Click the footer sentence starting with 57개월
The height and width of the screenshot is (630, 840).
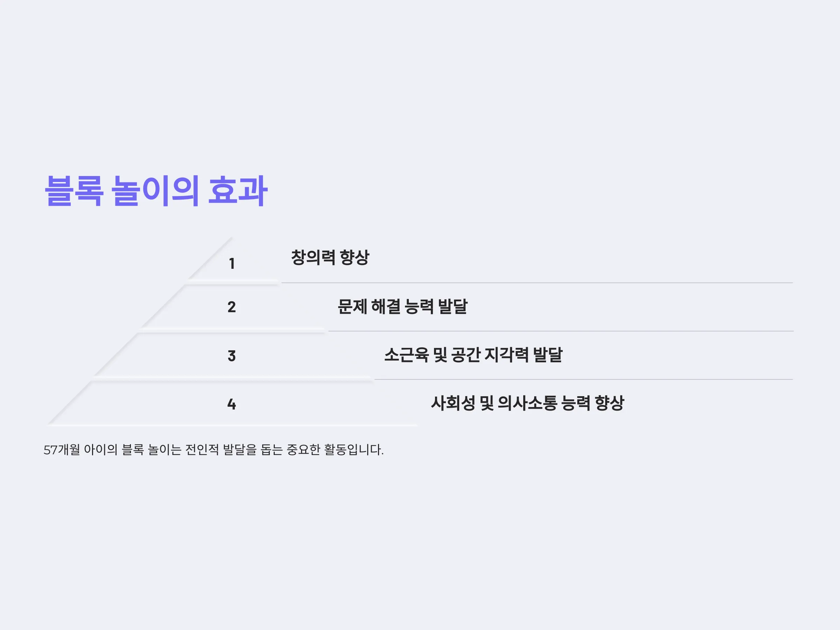coord(214,450)
